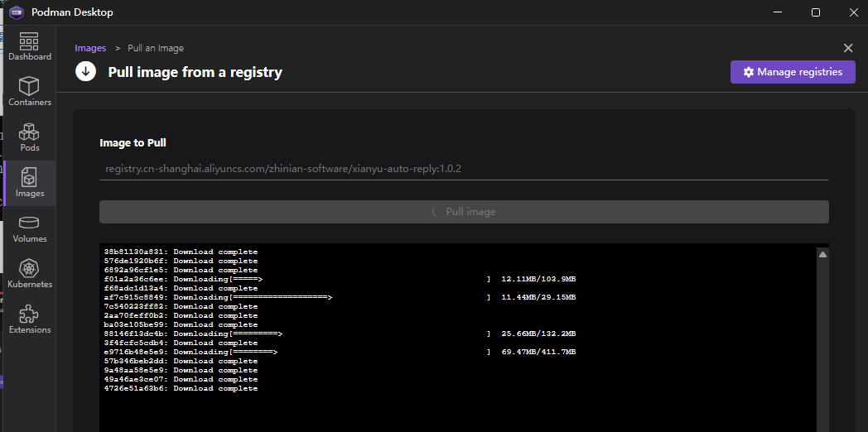The height and width of the screenshot is (432, 868).
Task: Open the Volumes section
Action: tap(30, 228)
